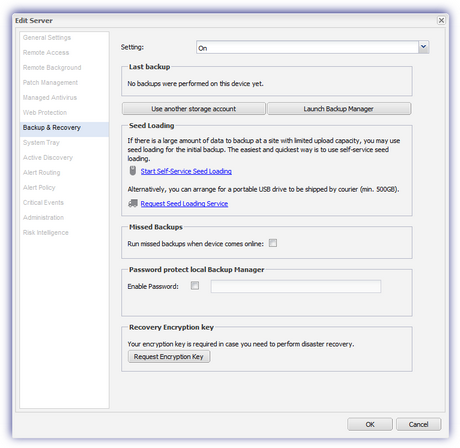The image size is (460, 448).
Task: Cancel the Edit Server dialog
Action: (x=419, y=424)
